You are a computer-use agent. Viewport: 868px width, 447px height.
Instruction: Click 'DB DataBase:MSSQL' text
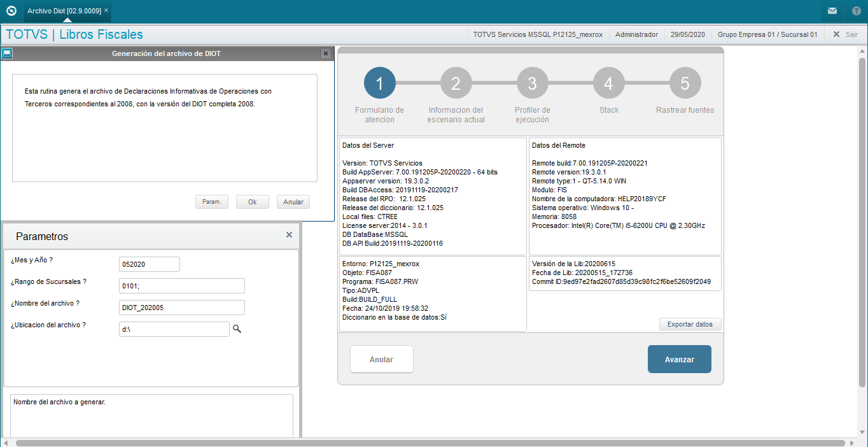[375, 234]
